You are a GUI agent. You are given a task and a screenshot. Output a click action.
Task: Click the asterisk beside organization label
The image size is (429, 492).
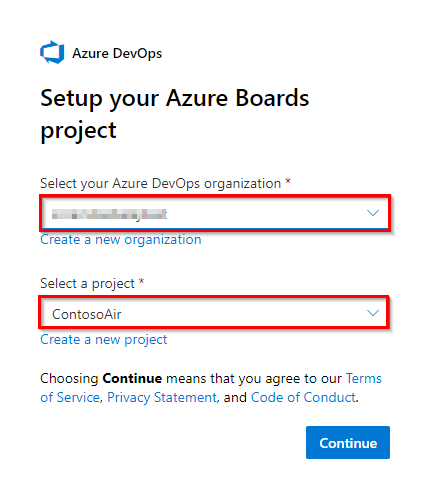click(288, 182)
